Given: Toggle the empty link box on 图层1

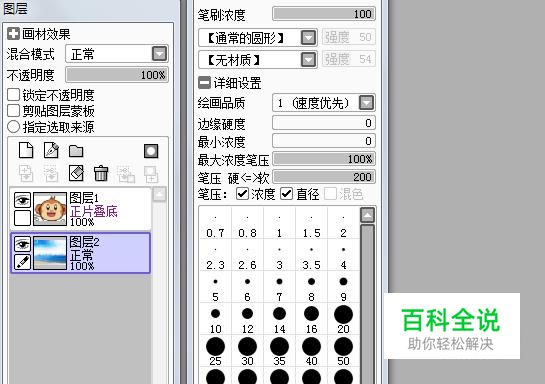Looking at the screenshot, I should 23,218.
